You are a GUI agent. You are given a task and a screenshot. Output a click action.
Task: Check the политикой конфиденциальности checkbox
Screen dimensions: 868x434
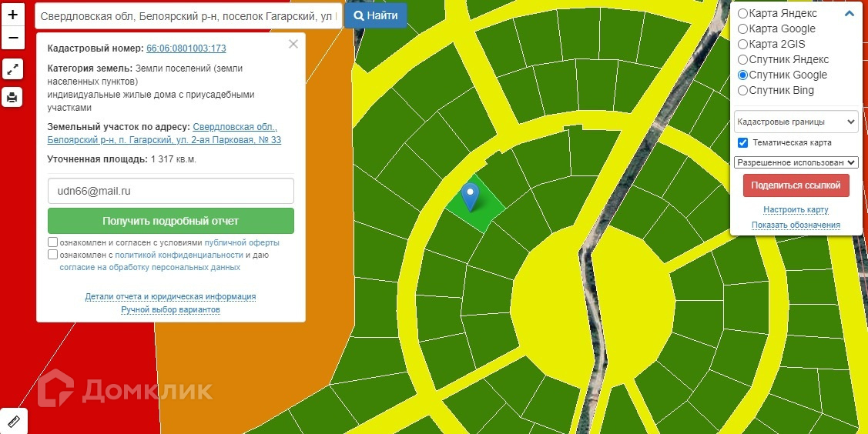52,255
